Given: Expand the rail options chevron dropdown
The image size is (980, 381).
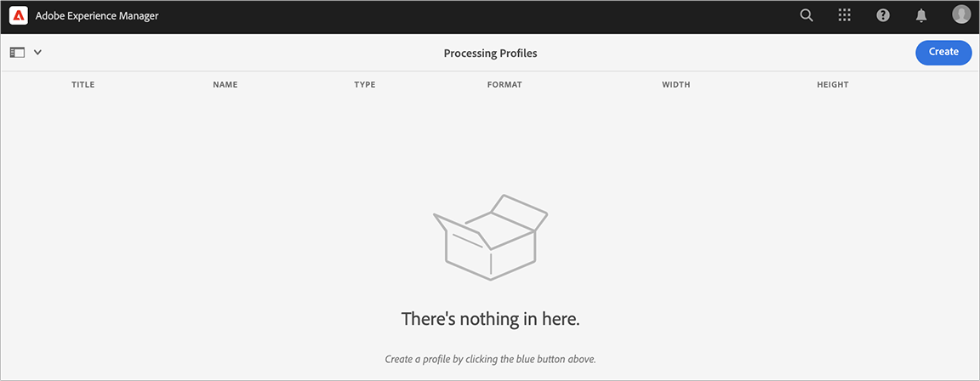Looking at the screenshot, I should (37, 53).
